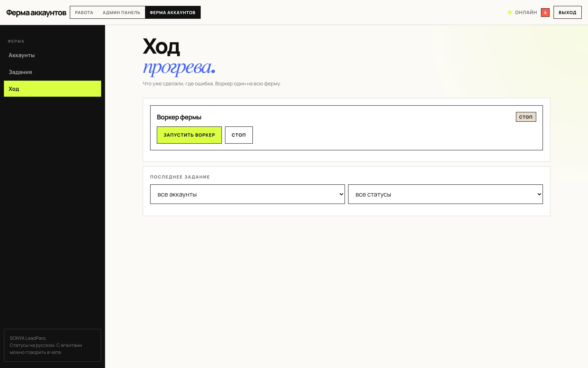Open the все аккаунты dropdown
This screenshot has width=588, height=368.
[247, 194]
